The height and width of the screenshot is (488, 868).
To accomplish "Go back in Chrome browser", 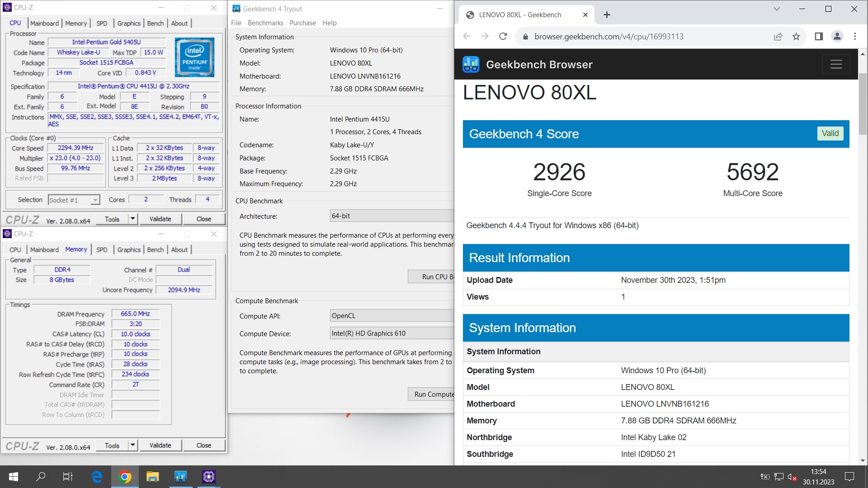I will (x=467, y=37).
